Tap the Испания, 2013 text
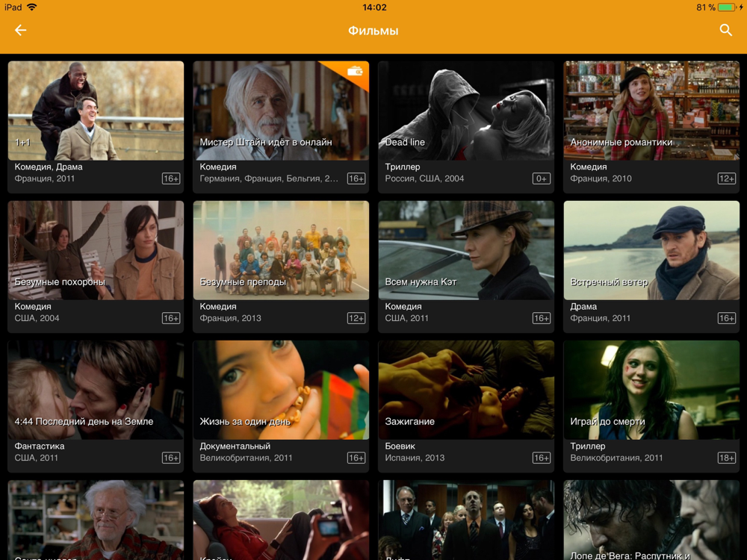This screenshot has height=560, width=747. pyautogui.click(x=415, y=458)
